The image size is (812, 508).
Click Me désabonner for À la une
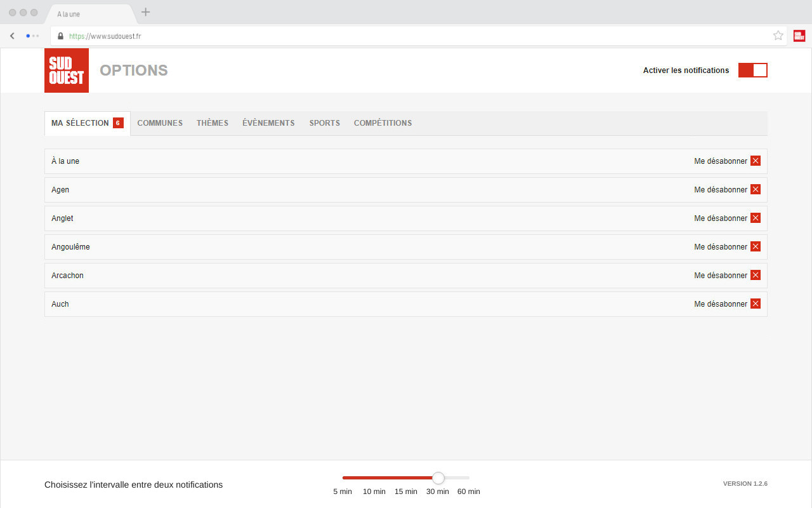pyautogui.click(x=721, y=161)
